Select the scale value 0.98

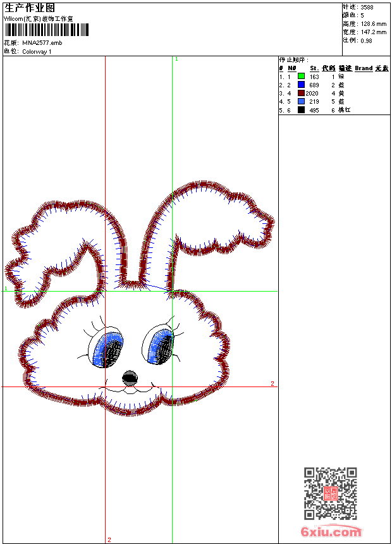(x=366, y=40)
